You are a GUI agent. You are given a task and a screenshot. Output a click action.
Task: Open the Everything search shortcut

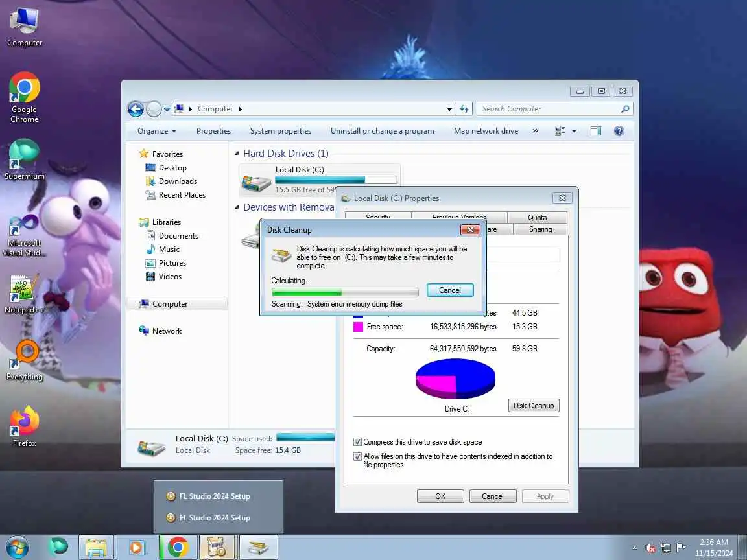click(24, 360)
